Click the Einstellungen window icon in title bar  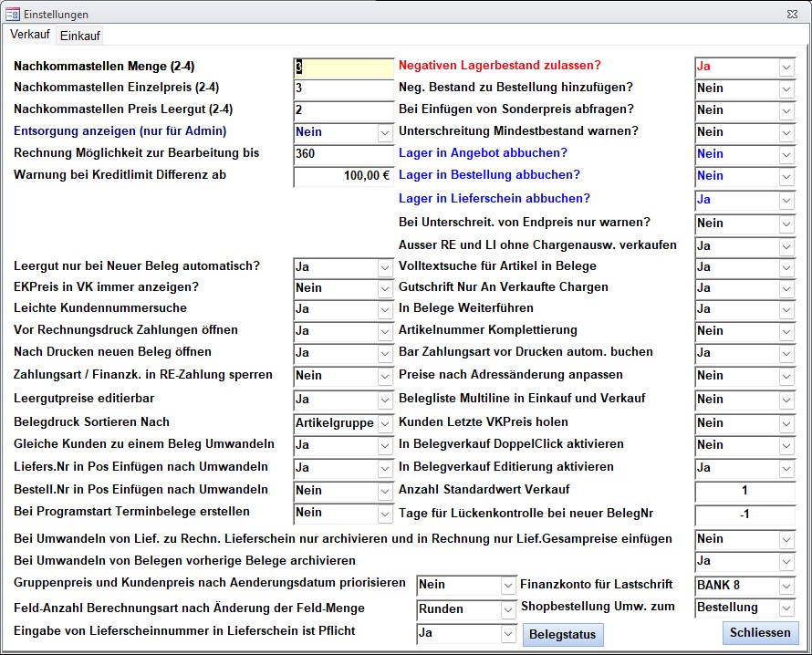(x=13, y=13)
